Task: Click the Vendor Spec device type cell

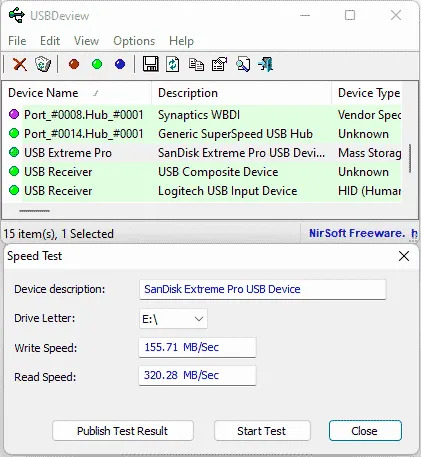Action: pos(369,115)
